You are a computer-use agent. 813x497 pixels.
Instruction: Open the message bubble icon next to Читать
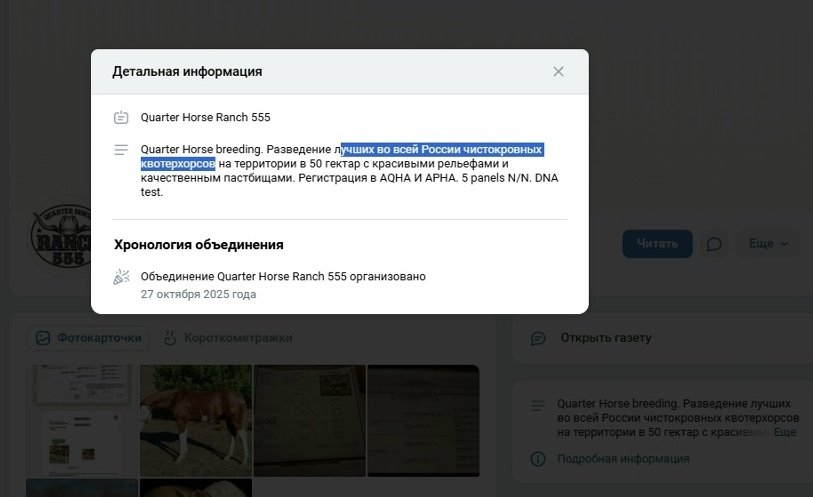click(x=714, y=244)
